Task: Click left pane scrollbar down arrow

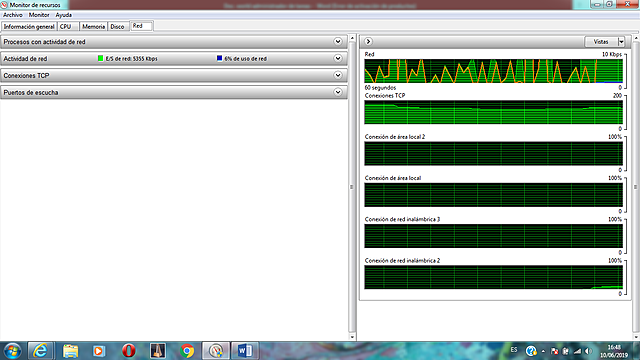Action: coord(352,337)
